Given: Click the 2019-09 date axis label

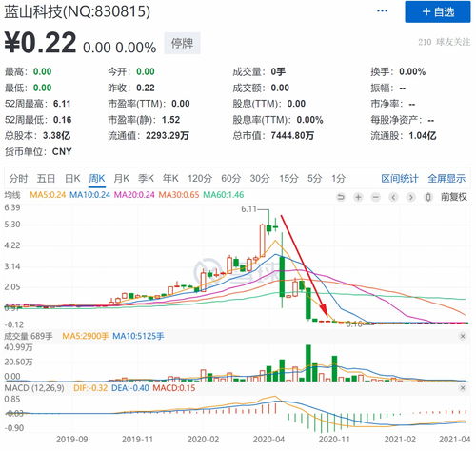Looking at the screenshot, I should (72, 440).
